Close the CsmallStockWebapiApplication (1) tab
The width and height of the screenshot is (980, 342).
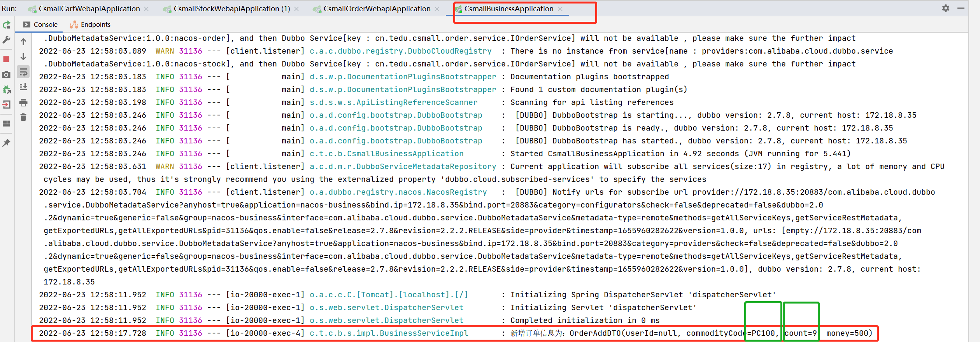[x=296, y=9]
